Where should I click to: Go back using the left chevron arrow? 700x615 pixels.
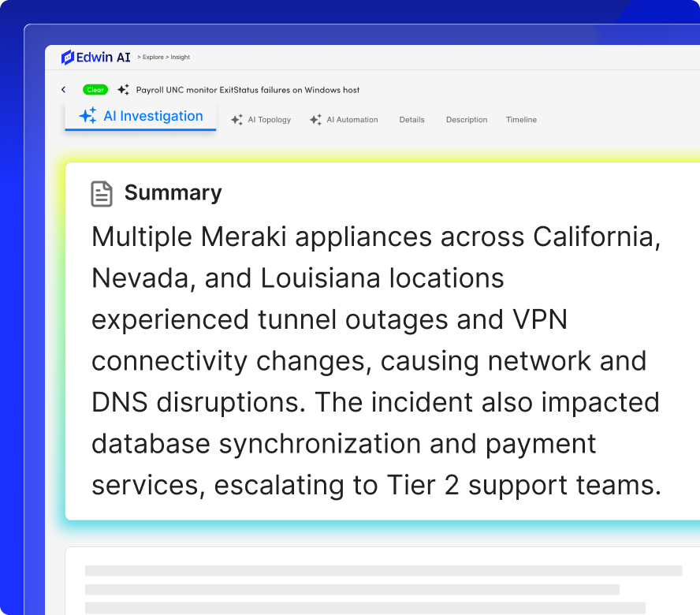63,90
